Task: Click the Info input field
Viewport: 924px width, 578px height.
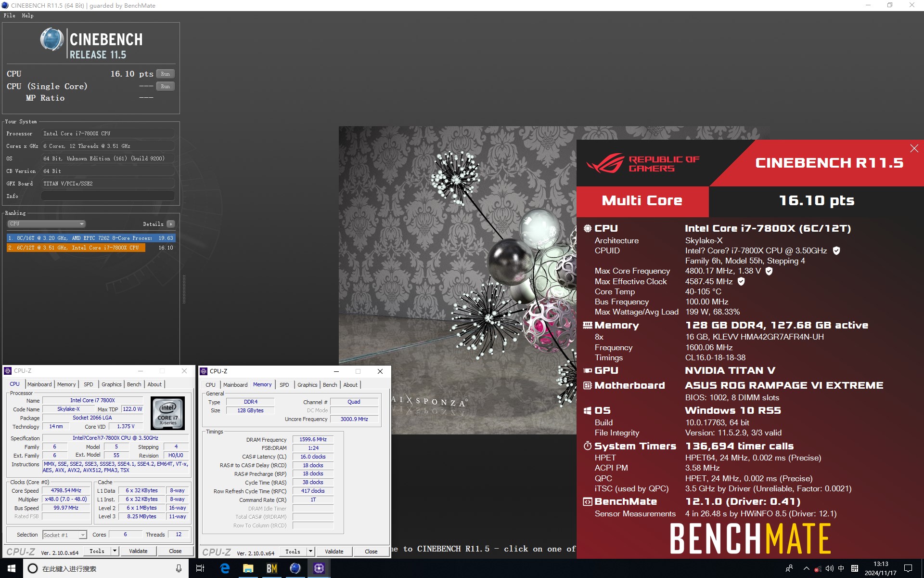Action: click(x=108, y=196)
